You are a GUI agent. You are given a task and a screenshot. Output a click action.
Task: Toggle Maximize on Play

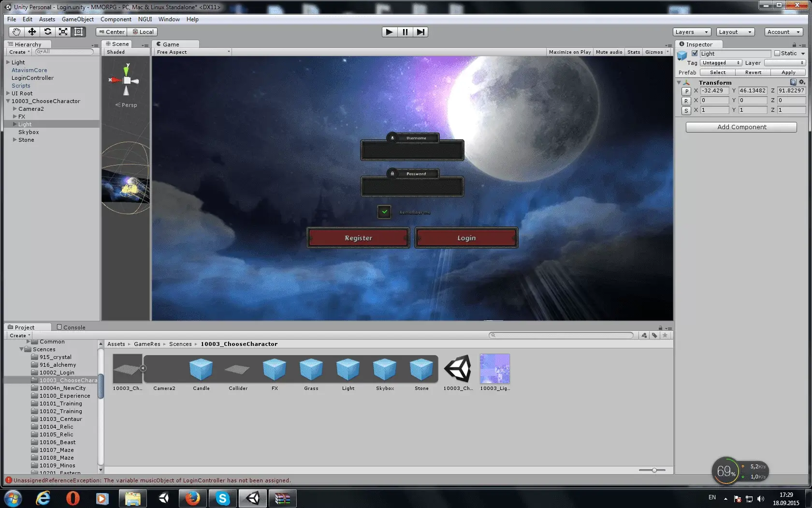click(570, 52)
